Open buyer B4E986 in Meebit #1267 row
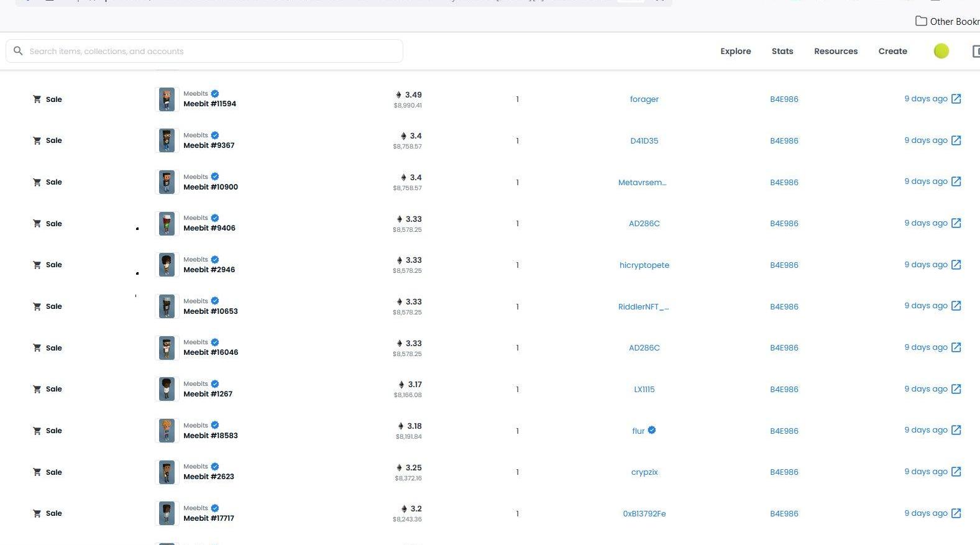The height and width of the screenshot is (545, 980). 784,389
